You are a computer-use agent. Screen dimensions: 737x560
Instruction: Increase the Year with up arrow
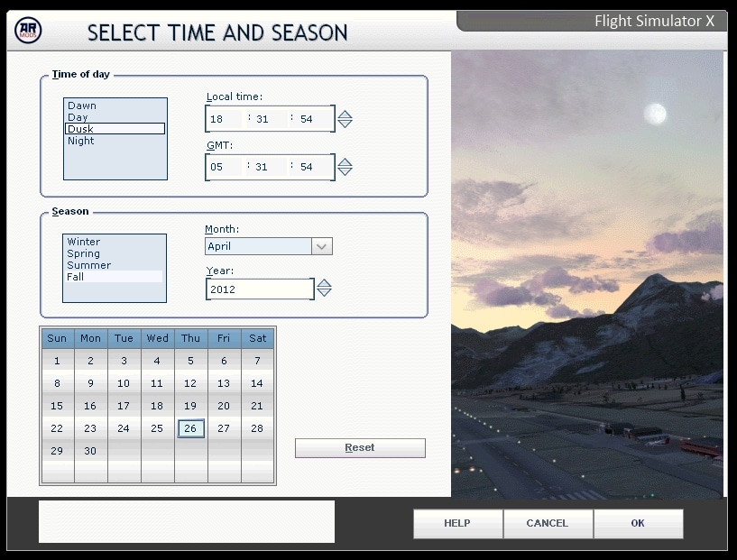pos(325,283)
